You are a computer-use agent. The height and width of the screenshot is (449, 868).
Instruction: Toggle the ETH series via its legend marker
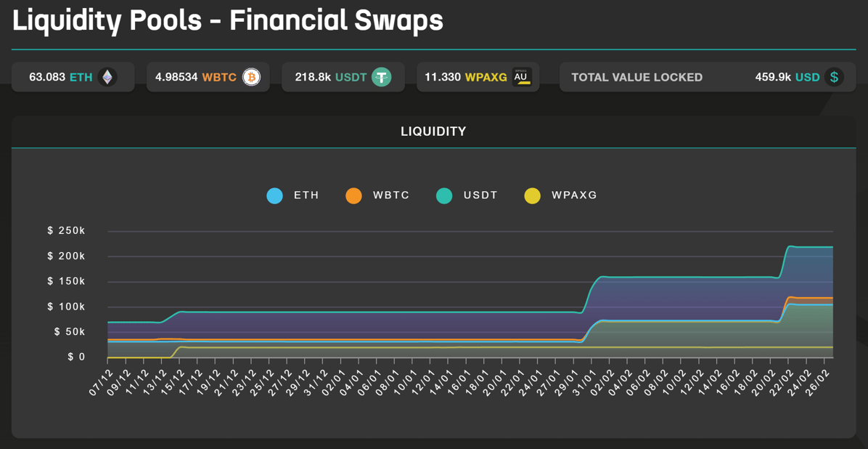click(x=274, y=195)
